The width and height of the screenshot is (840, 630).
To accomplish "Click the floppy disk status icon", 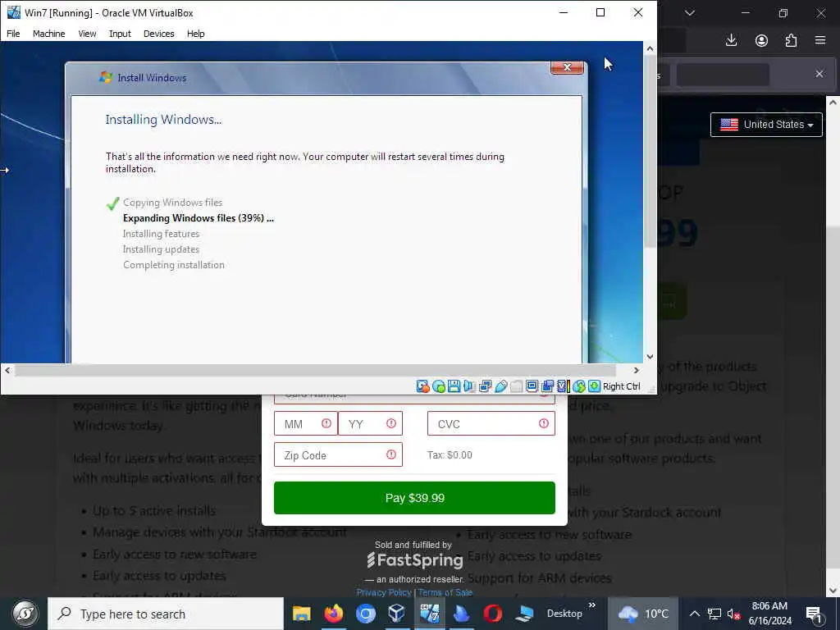I will coord(454,386).
